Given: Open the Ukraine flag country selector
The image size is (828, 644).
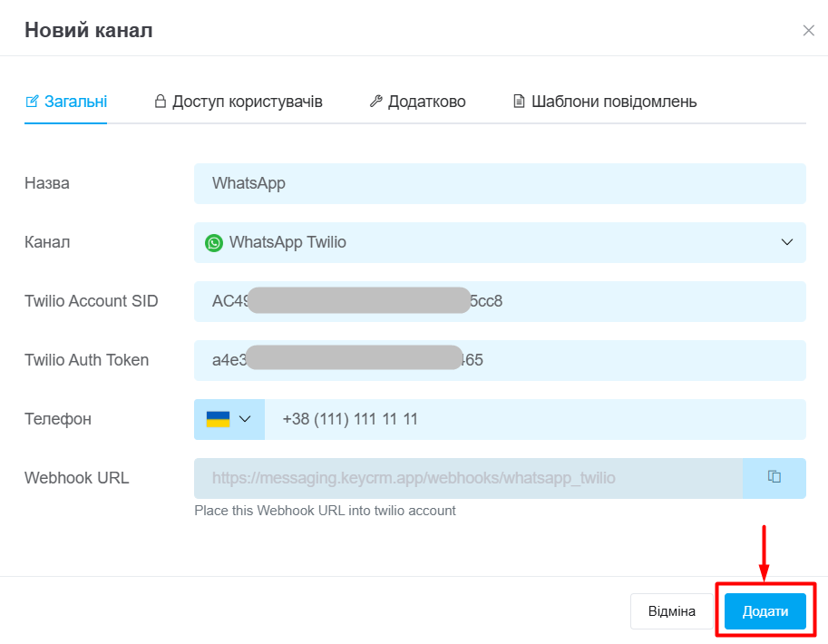Looking at the screenshot, I should click(x=229, y=419).
